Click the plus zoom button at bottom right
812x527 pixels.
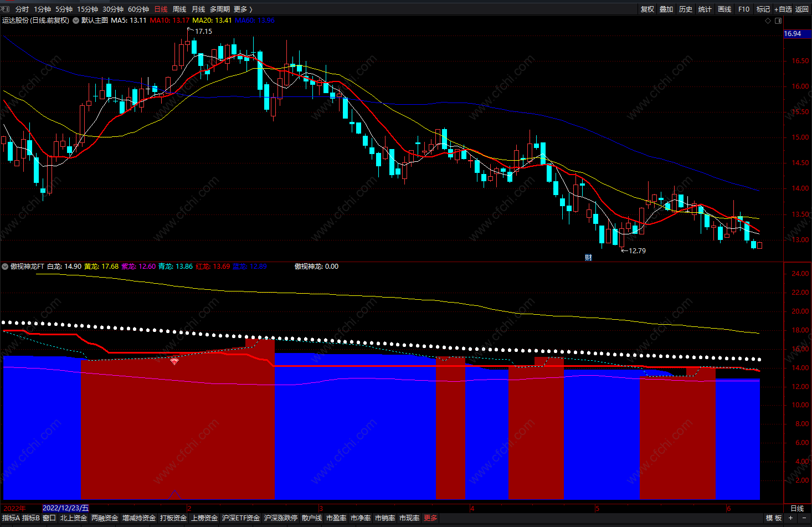tap(790, 518)
